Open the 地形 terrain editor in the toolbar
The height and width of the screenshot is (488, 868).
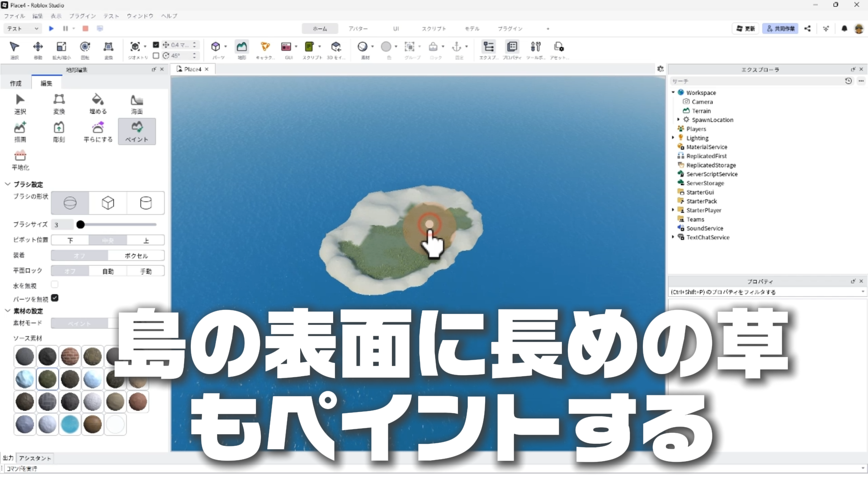(x=242, y=49)
